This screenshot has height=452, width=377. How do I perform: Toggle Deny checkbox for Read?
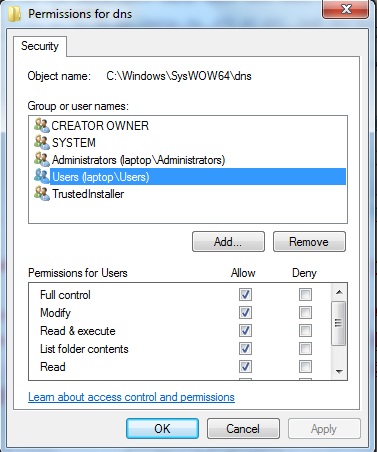(305, 367)
